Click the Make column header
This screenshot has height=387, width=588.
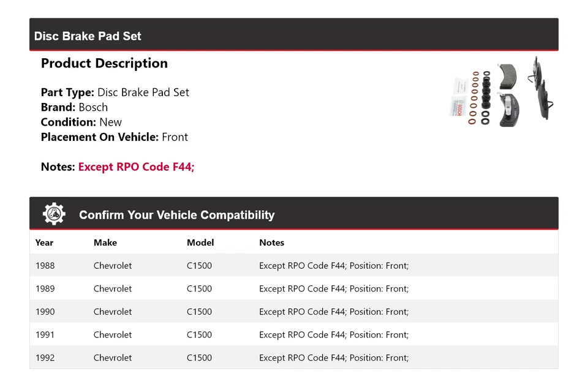[x=105, y=242]
